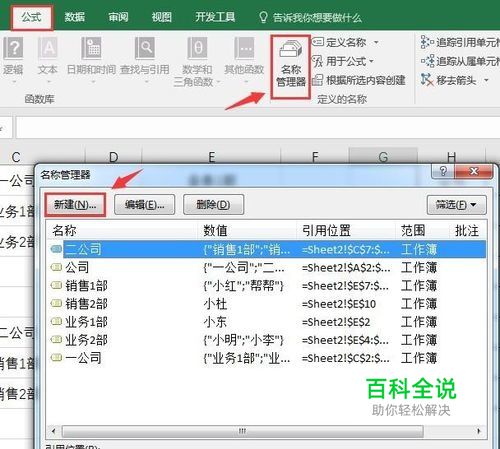Expand the 移去箭头 dropdown arrow
500x449 pixels.
[x=486, y=80]
